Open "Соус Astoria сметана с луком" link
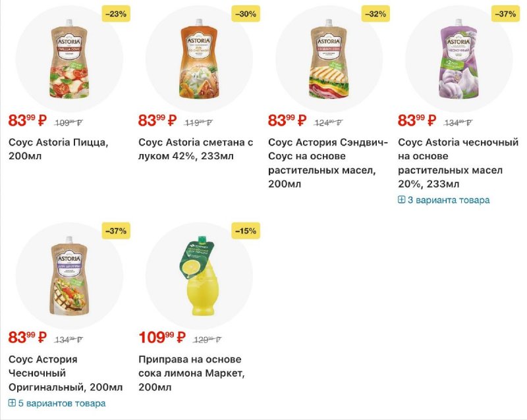 196,149
